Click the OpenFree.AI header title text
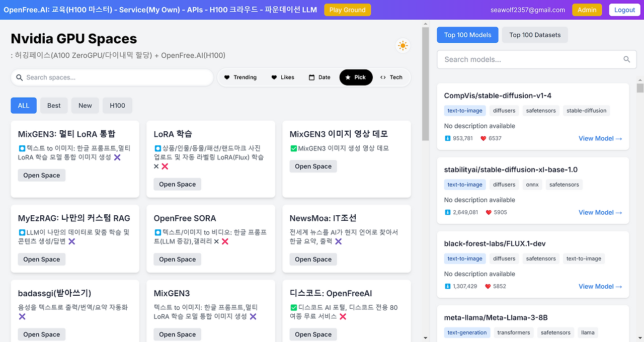This screenshot has height=342, width=644. [160, 10]
